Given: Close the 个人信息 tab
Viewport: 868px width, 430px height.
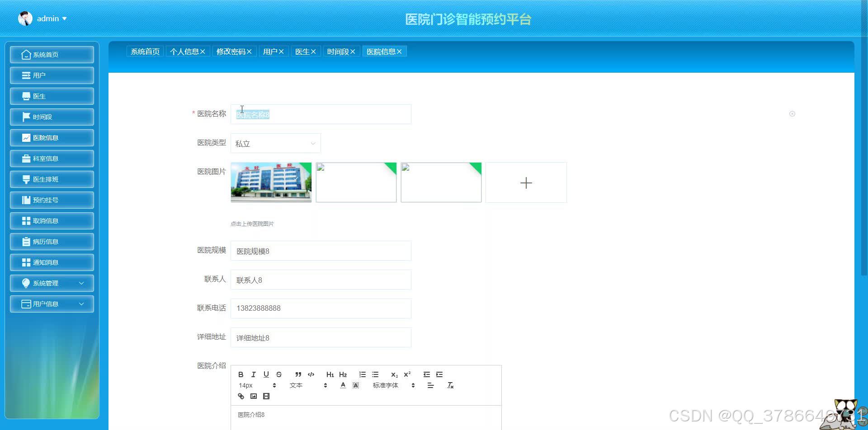Looking at the screenshot, I should pyautogui.click(x=203, y=51).
